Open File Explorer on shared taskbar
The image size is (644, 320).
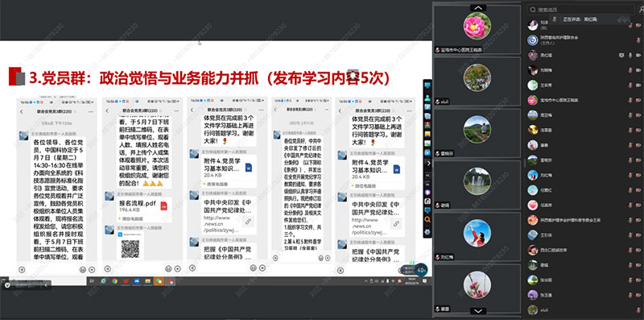click(147, 281)
